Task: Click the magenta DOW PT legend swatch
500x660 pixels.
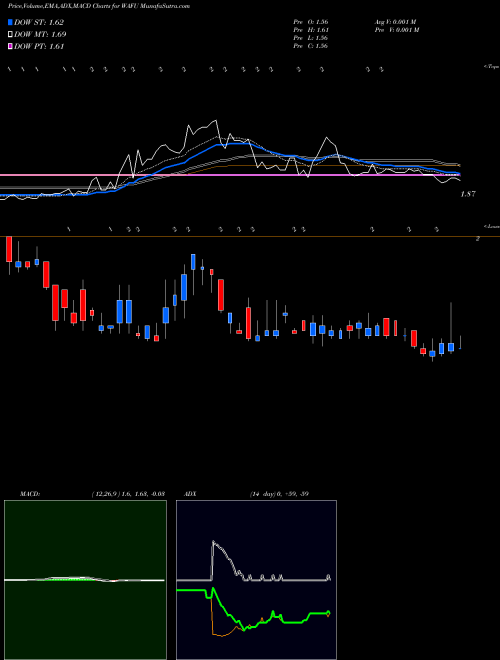Action: 10,46
